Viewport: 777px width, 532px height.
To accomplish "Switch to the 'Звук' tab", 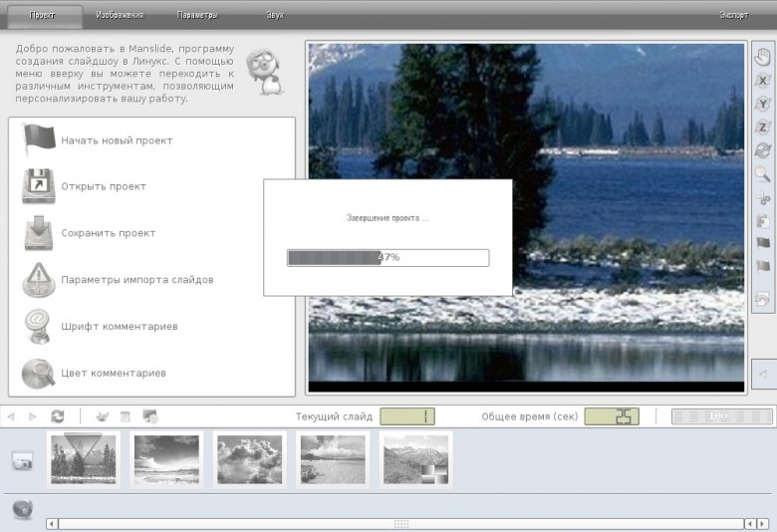I will pos(276,15).
